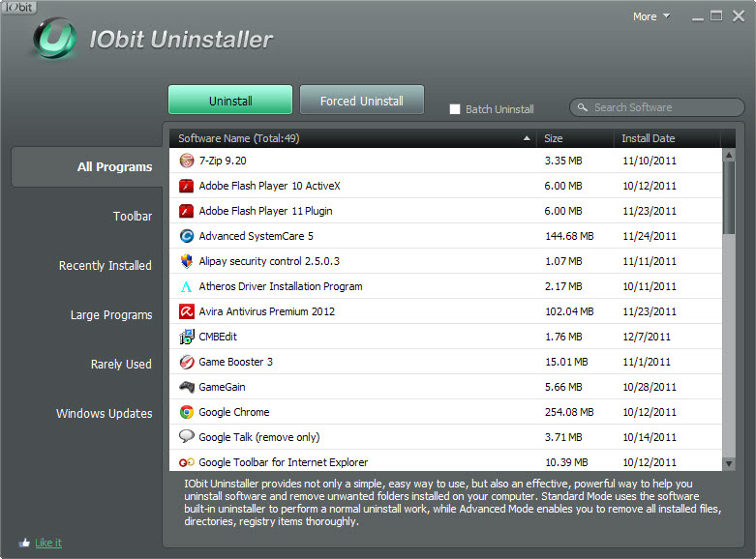Image resolution: width=756 pixels, height=559 pixels.
Task: Click the vertical scrollbar thumb
Action: pyautogui.click(x=729, y=197)
